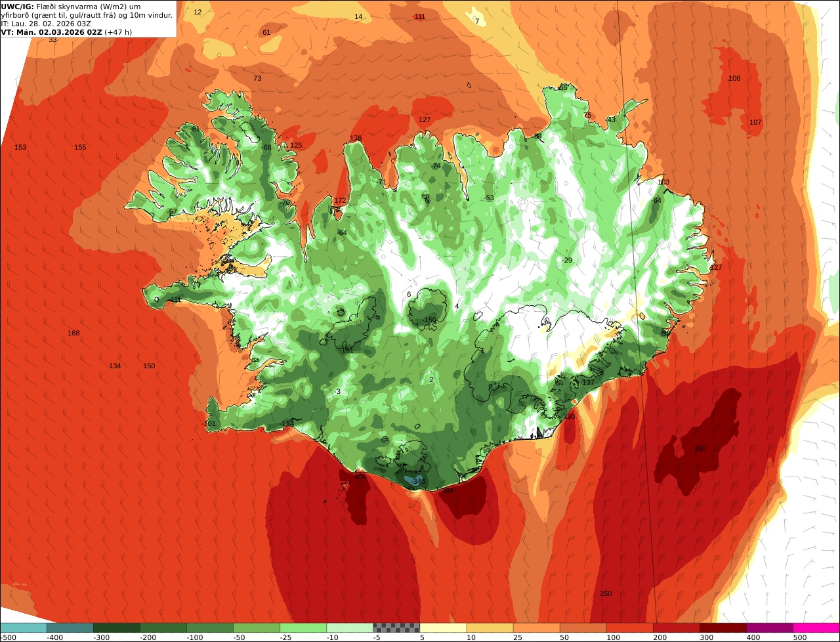Click the flux value 134 on the map

[x=115, y=366]
